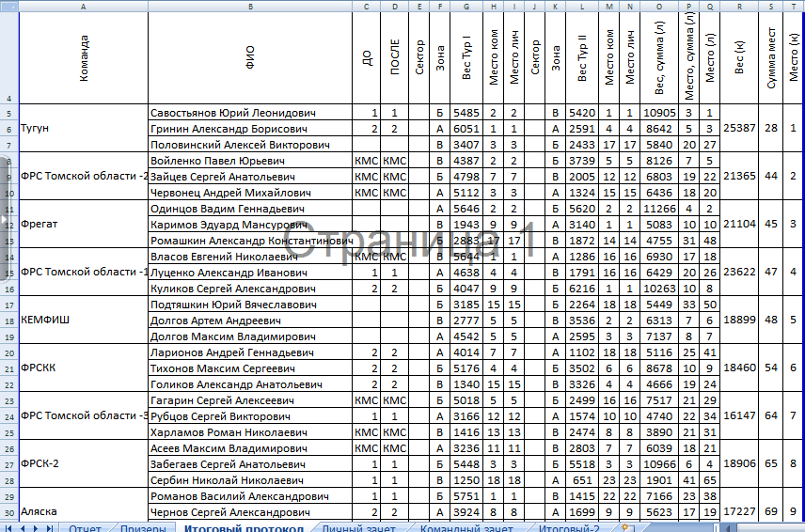Click the row 29 header

(x=9, y=496)
